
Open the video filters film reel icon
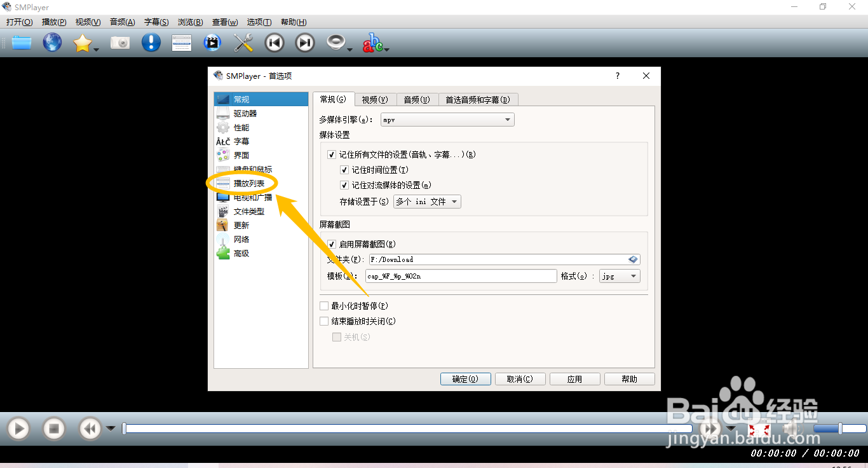(x=212, y=42)
